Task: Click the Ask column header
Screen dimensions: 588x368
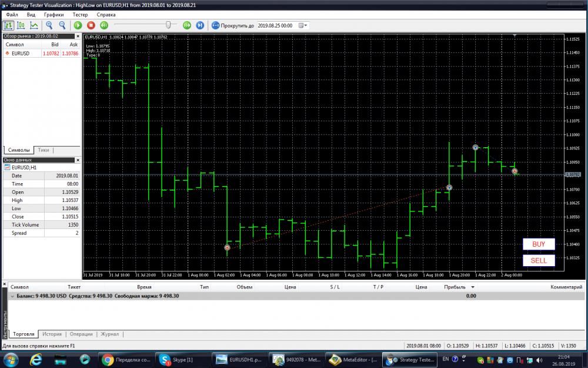Action: [x=73, y=44]
